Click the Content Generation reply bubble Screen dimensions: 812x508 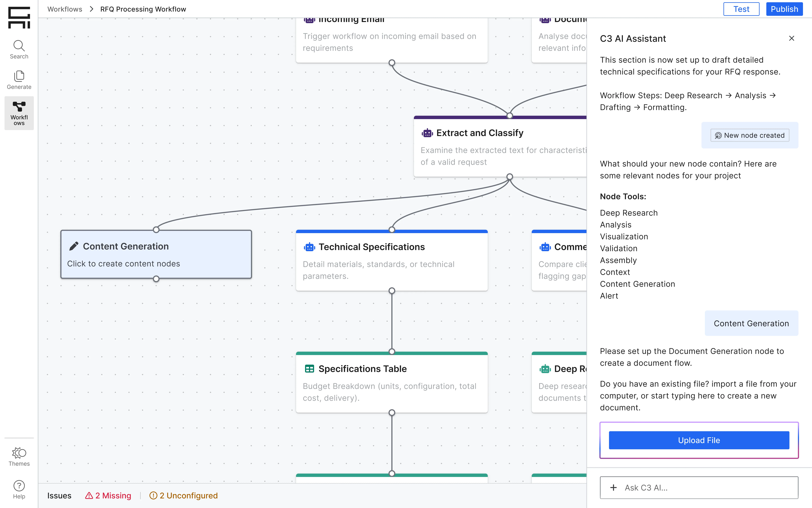pos(751,323)
